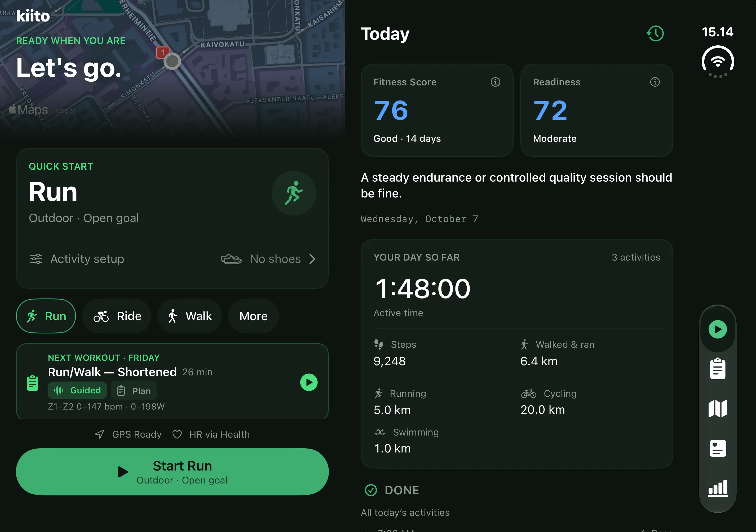Open the Legal link on the map
Viewport: 756px width, 532px height.
(x=65, y=111)
